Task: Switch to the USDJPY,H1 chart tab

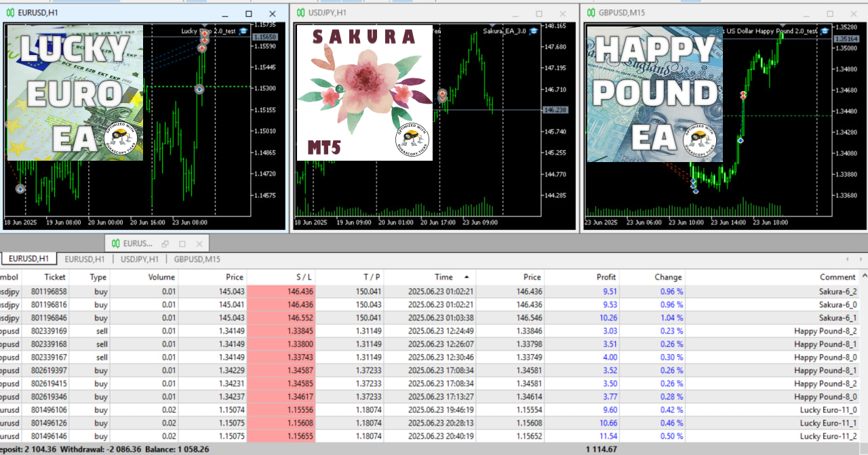Action: 140,259
